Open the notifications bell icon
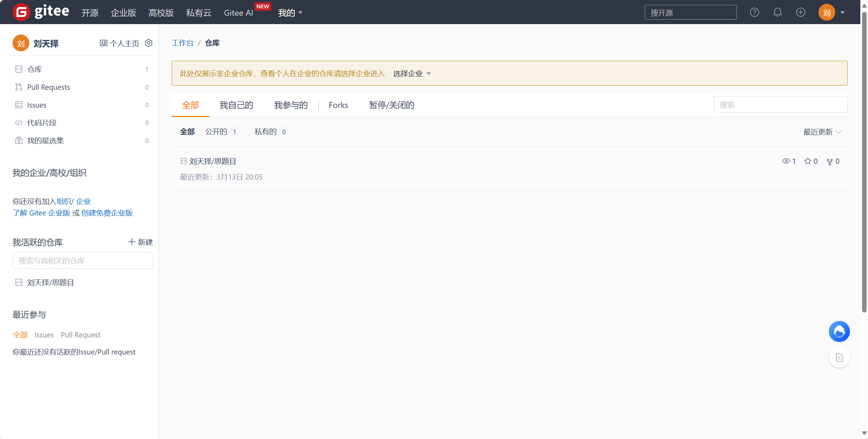This screenshot has height=439, width=868. [x=777, y=13]
